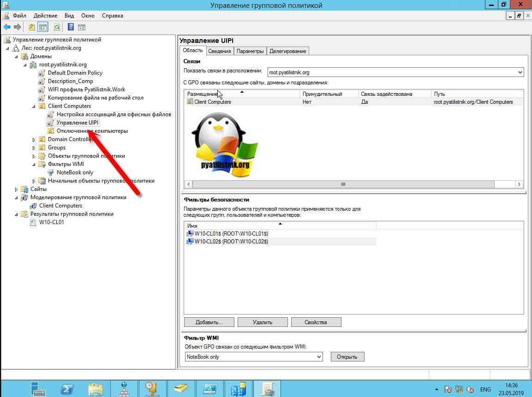Expand the Сайты node

click(16, 190)
